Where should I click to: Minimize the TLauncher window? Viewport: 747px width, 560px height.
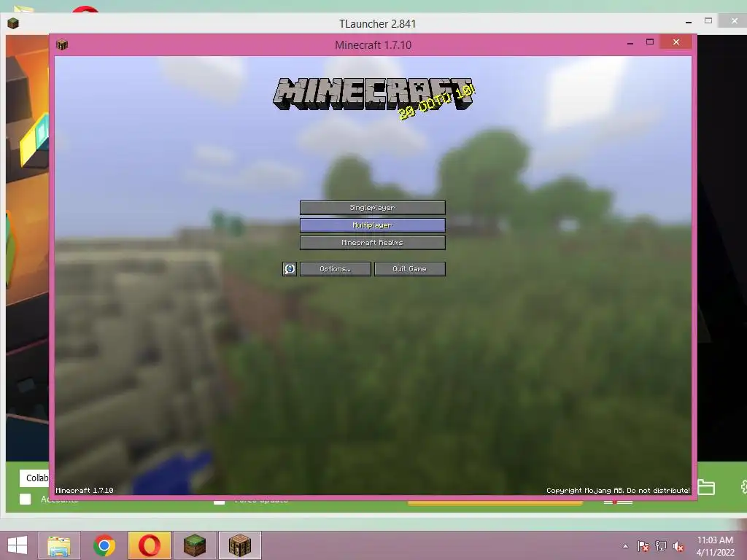(689, 22)
